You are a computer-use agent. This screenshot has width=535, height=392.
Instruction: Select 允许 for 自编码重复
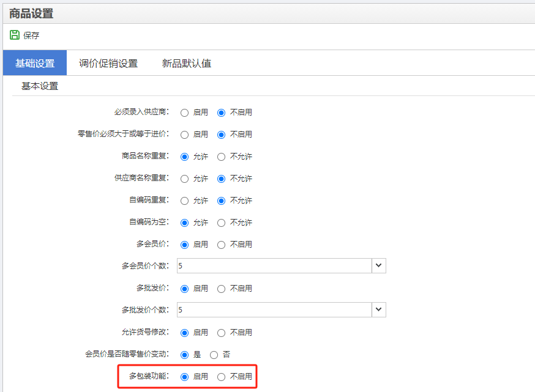[x=184, y=201]
